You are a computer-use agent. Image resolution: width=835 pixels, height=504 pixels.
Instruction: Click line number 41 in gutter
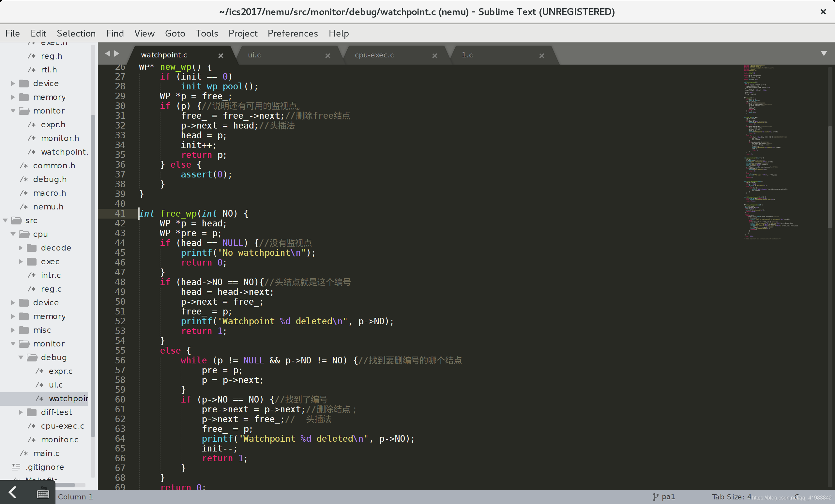(120, 214)
